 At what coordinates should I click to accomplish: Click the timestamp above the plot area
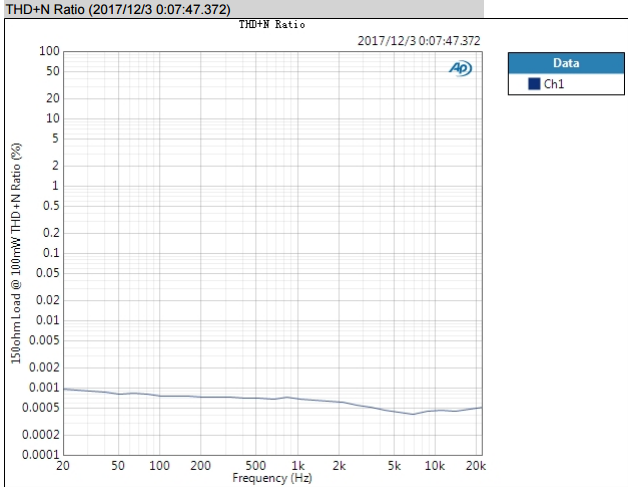(419, 41)
